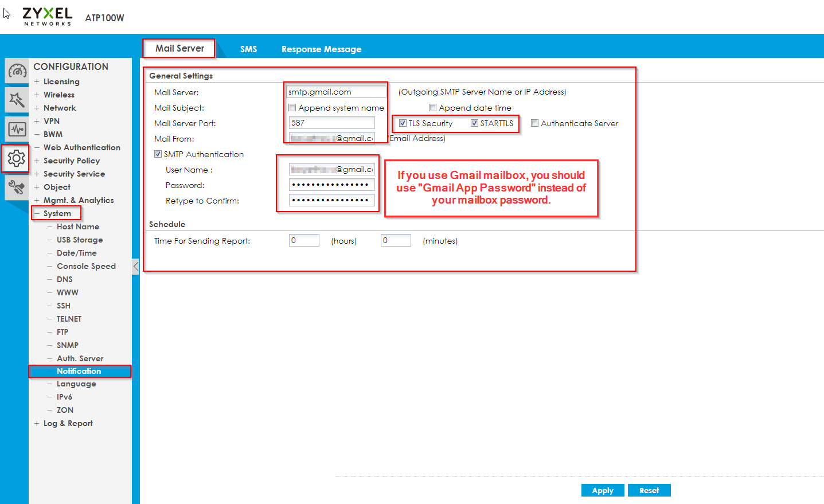The height and width of the screenshot is (504, 824).
Task: Select the Configuration gear icon
Action: [x=16, y=158]
